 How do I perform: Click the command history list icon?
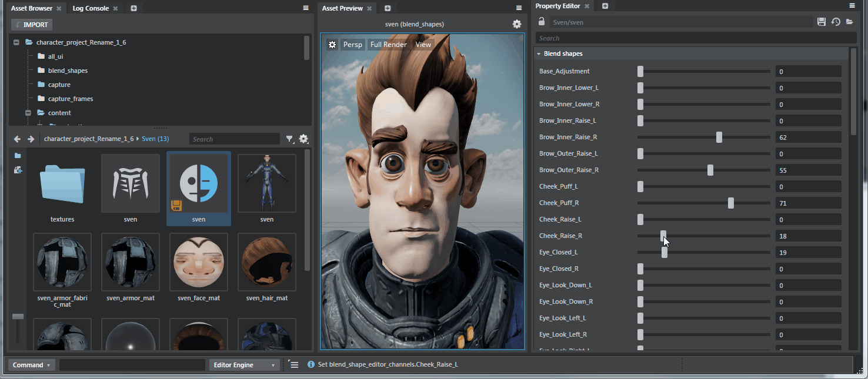click(x=294, y=365)
